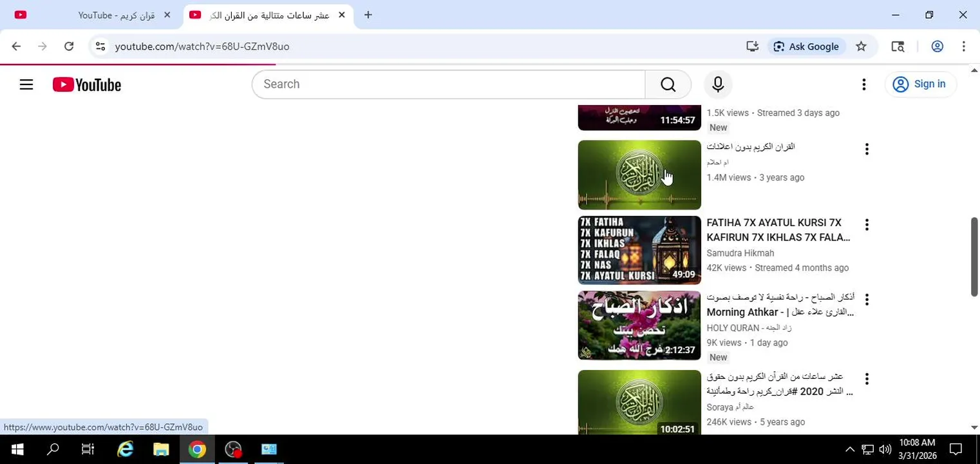Open volume control in system tray
Image resolution: width=980 pixels, height=464 pixels.
click(885, 449)
